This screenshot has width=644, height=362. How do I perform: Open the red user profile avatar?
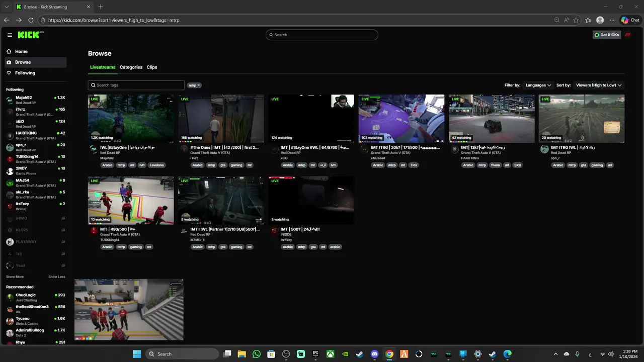click(628, 35)
